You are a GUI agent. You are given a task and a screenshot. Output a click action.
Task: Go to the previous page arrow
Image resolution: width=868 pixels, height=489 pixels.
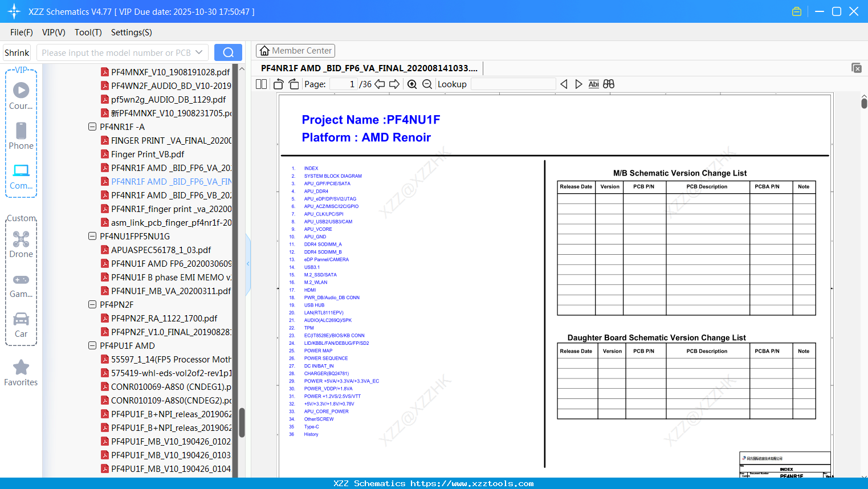380,84
